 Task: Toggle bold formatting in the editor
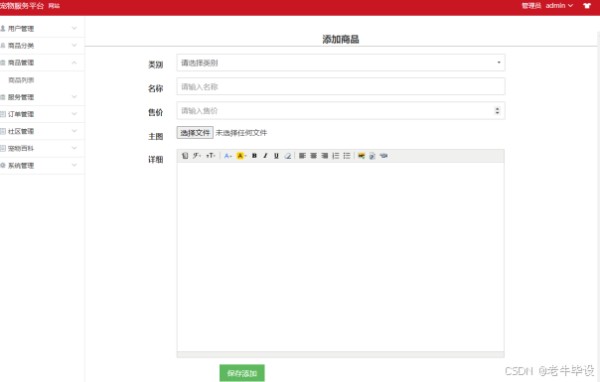coord(254,156)
